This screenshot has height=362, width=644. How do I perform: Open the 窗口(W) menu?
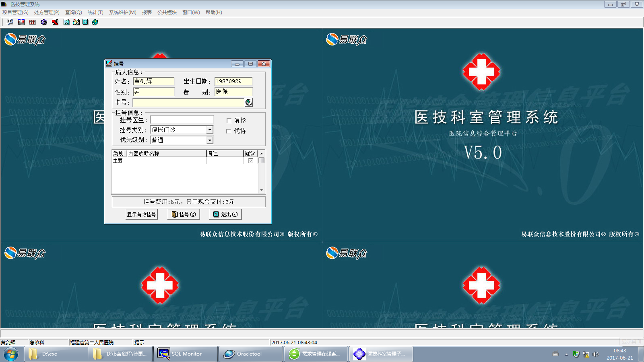(191, 12)
